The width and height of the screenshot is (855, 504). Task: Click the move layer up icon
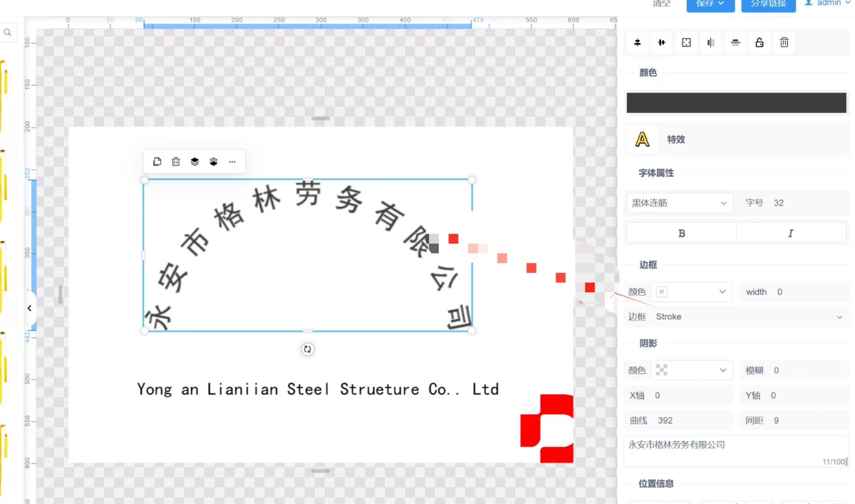[214, 162]
